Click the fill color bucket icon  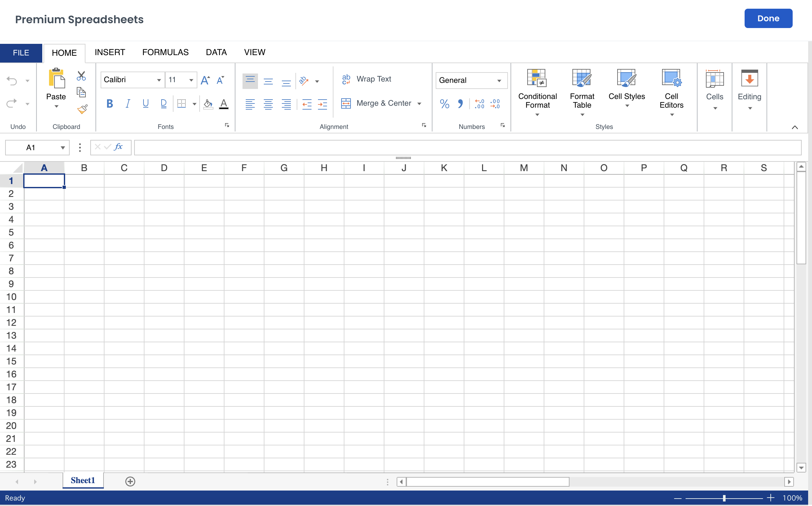click(208, 104)
